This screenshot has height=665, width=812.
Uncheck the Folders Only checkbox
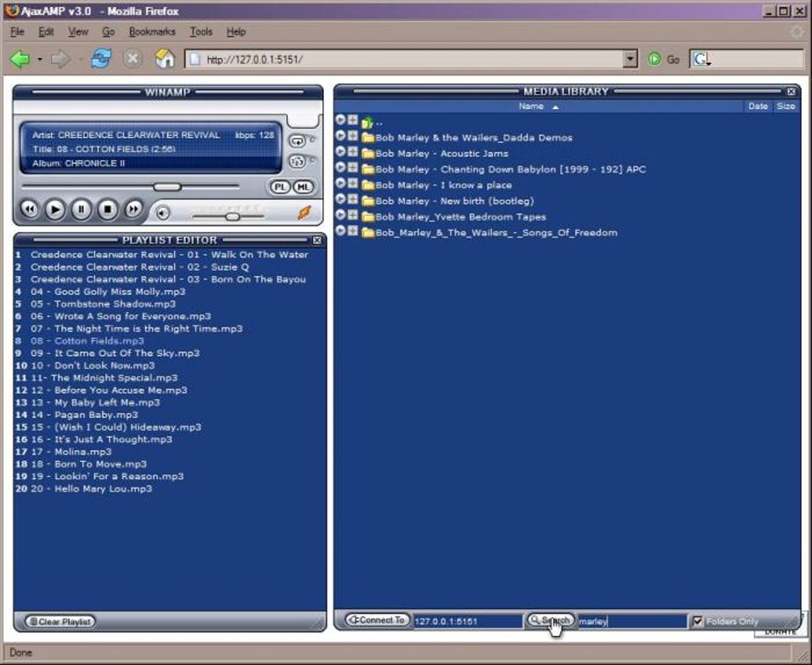coord(697,620)
